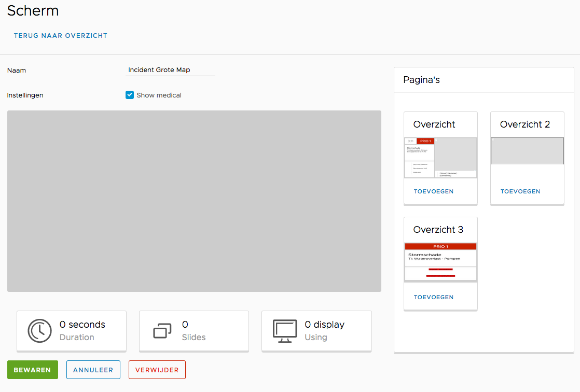The width and height of the screenshot is (580, 392).
Task: Click the "Overzicht 2" card title
Action: [x=525, y=124]
